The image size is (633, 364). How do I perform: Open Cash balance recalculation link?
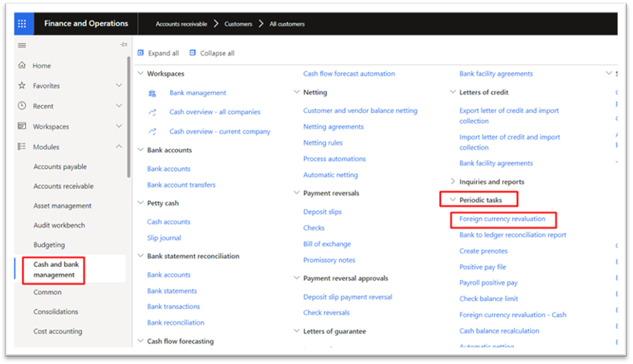tap(499, 331)
